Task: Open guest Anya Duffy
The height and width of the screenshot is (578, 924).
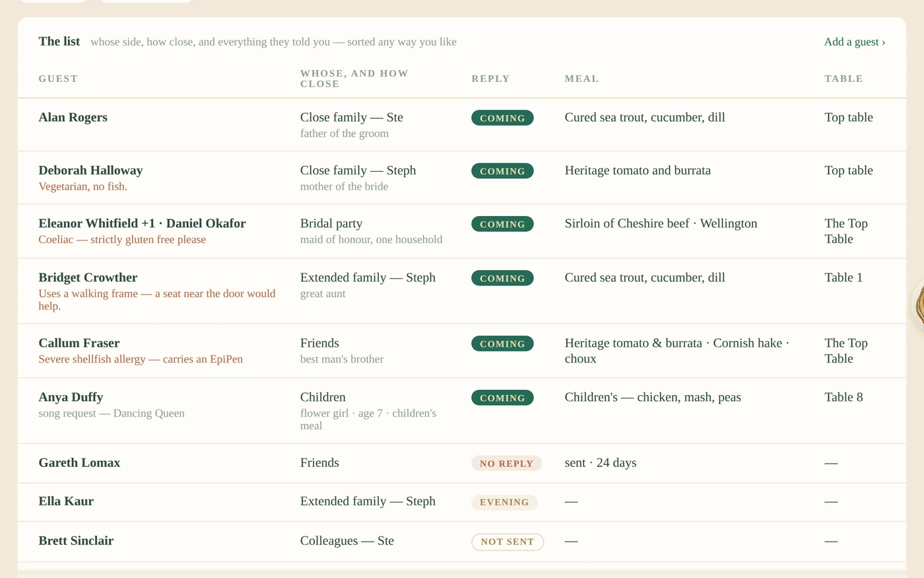Action: coord(71,397)
